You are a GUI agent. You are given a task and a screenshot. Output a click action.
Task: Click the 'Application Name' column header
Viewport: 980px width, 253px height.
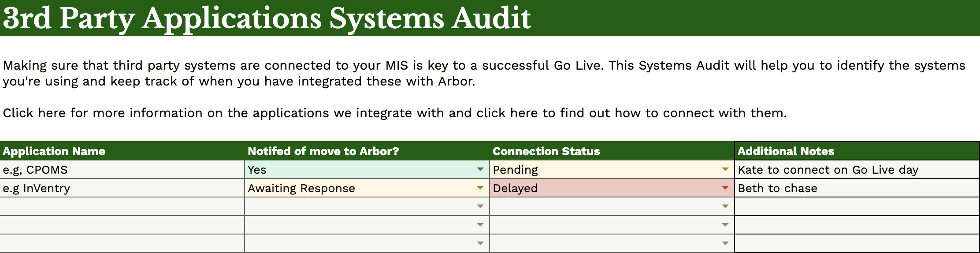click(54, 151)
